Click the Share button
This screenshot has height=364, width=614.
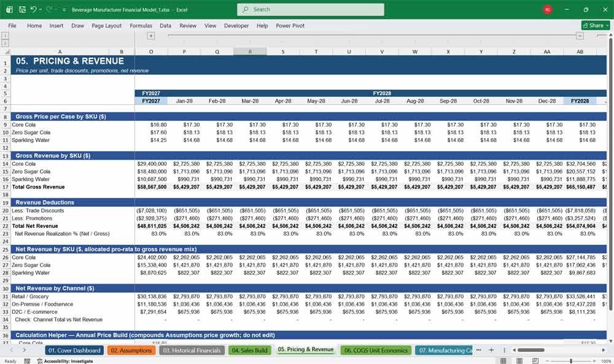596,25
